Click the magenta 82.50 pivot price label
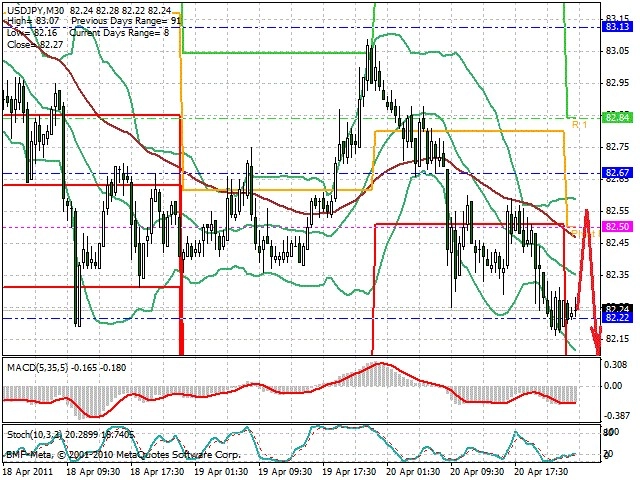 pyautogui.click(x=617, y=227)
